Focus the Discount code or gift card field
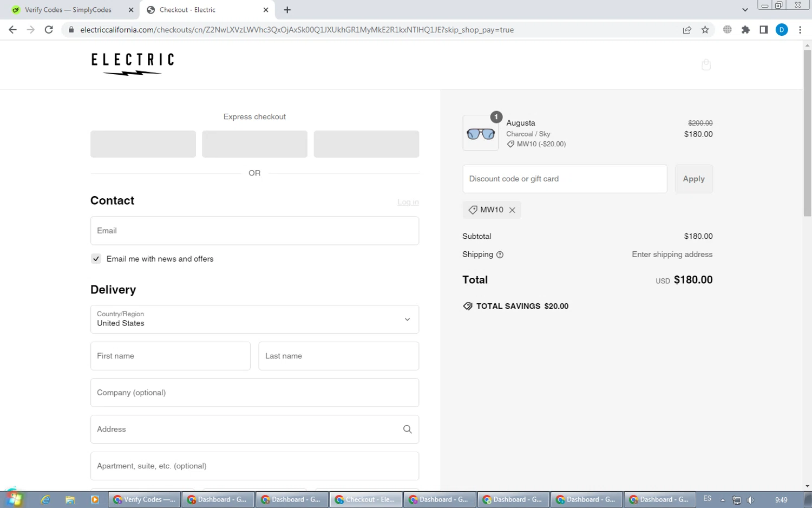812x508 pixels. 565,179
